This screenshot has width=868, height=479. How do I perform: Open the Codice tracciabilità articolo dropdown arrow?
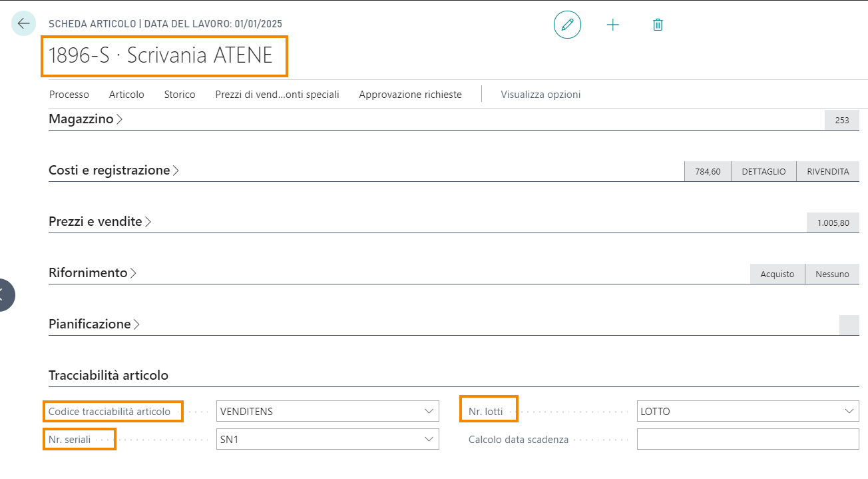coord(429,412)
